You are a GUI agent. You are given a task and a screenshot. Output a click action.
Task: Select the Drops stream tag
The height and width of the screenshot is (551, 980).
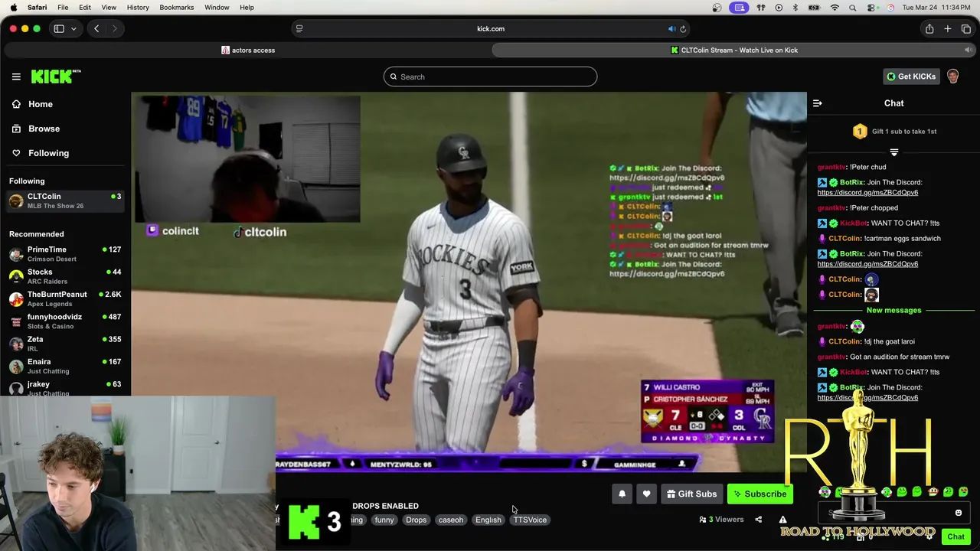click(416, 520)
